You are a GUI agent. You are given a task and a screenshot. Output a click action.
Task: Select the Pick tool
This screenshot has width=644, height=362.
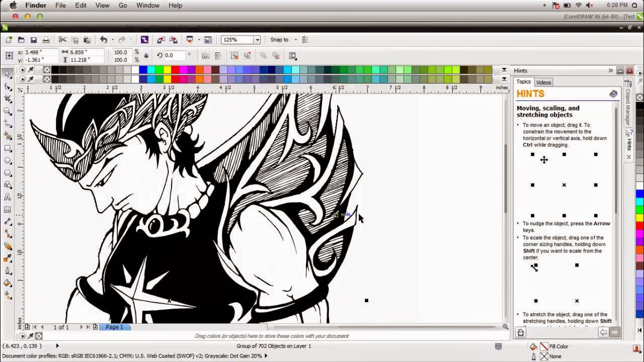click(x=7, y=74)
